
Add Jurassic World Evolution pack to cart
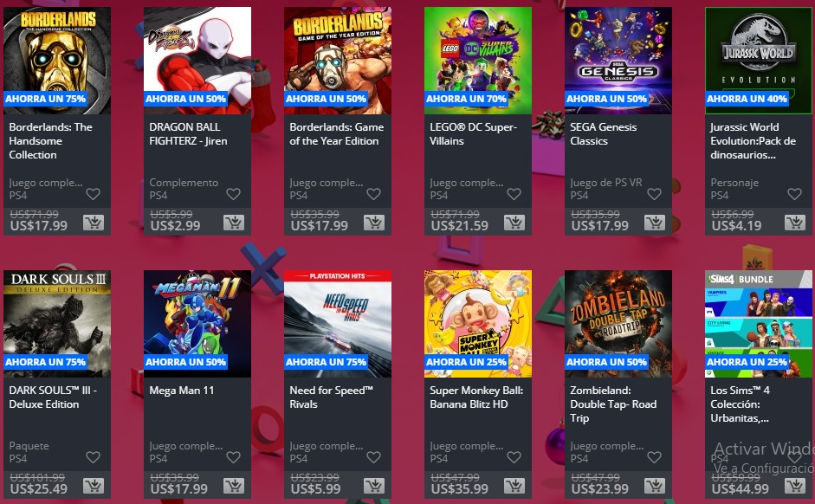(x=795, y=223)
